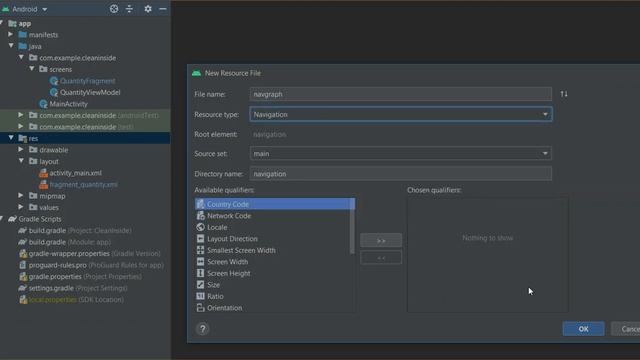The width and height of the screenshot is (640, 360).
Task: Open QuantityFragment class file
Action: (87, 81)
